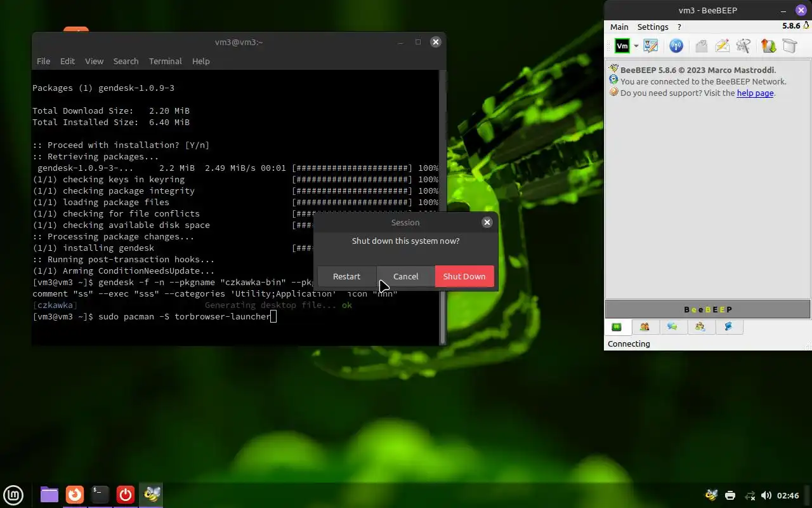812x508 pixels.
Task: Follow the help page link in BeeBEEP
Action: [x=755, y=93]
